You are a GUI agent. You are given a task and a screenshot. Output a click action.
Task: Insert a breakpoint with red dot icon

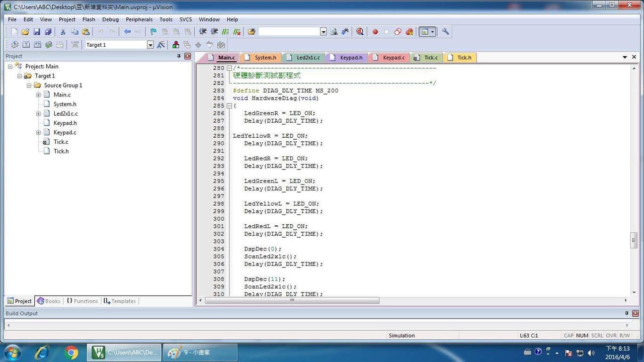pos(375,32)
